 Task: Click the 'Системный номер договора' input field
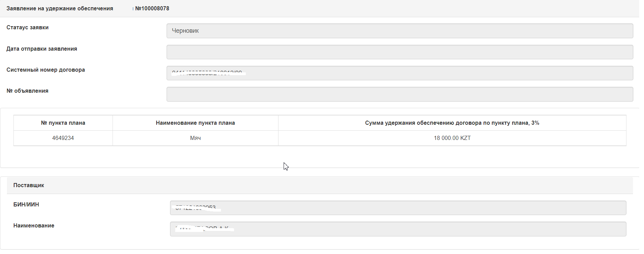pos(399,73)
